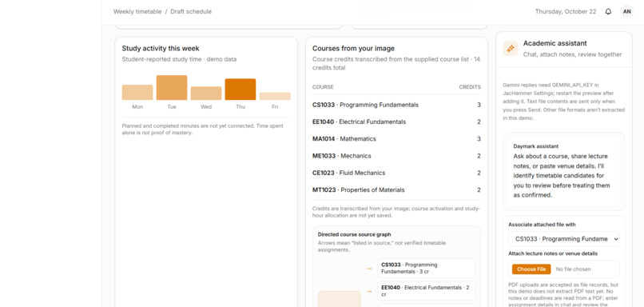
Task: Select the Draft schedule breadcrumb
Action: pos(191,11)
